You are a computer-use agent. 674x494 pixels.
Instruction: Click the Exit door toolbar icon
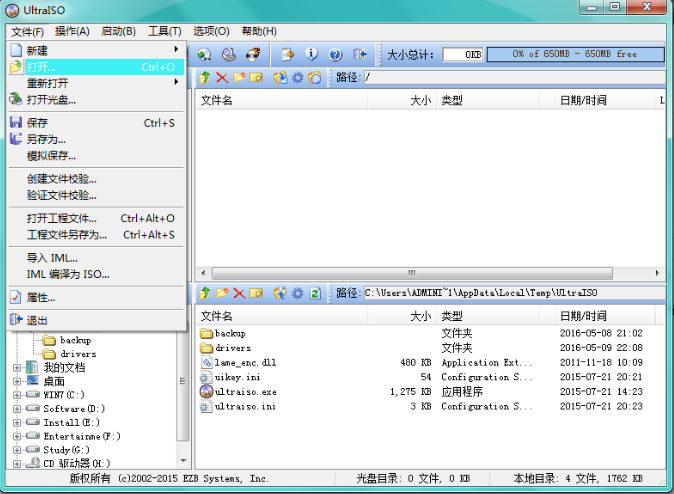click(x=360, y=54)
